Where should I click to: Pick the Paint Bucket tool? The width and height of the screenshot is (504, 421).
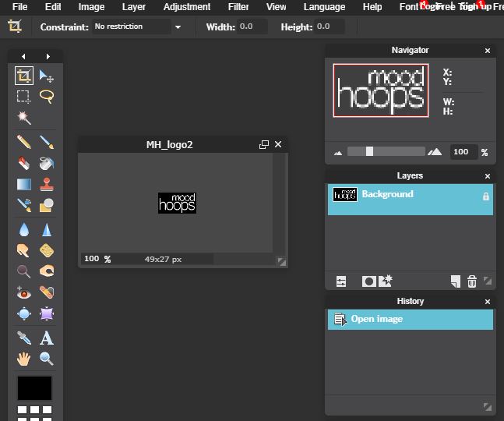coord(47,164)
